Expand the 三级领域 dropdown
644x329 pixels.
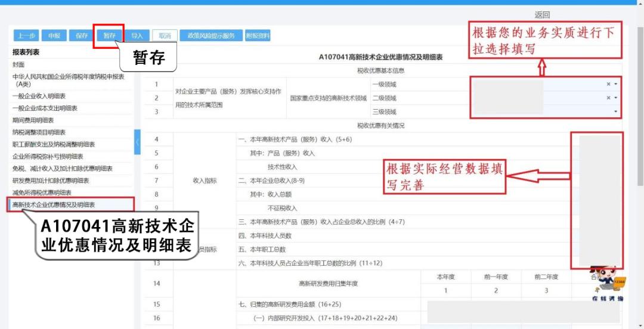pyautogui.click(x=615, y=111)
